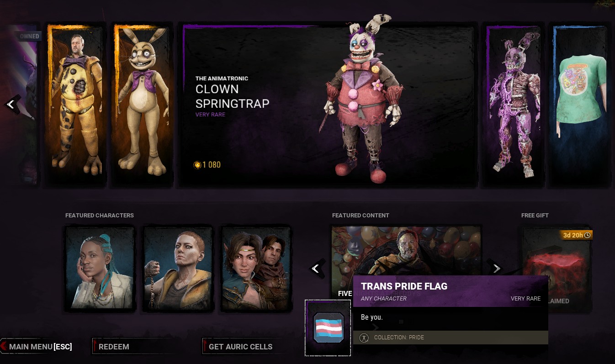Click the red marker icon on Redeem
Screen dimensions: 615x364
click(95, 346)
